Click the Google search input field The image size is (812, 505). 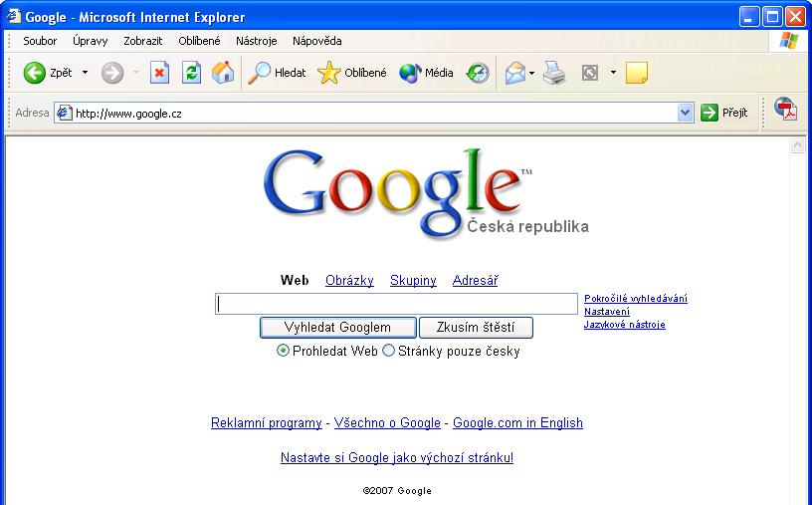point(397,304)
